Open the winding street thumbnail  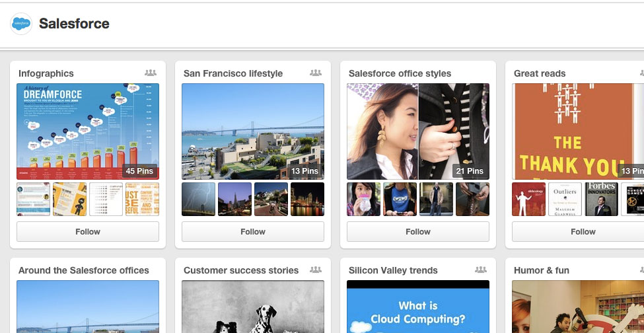point(271,199)
